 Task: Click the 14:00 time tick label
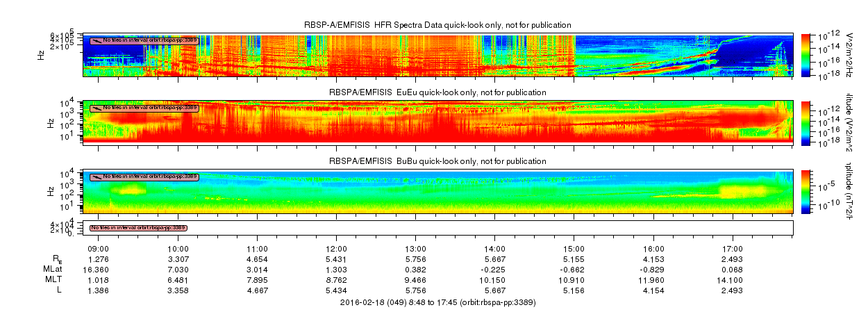coord(495,248)
